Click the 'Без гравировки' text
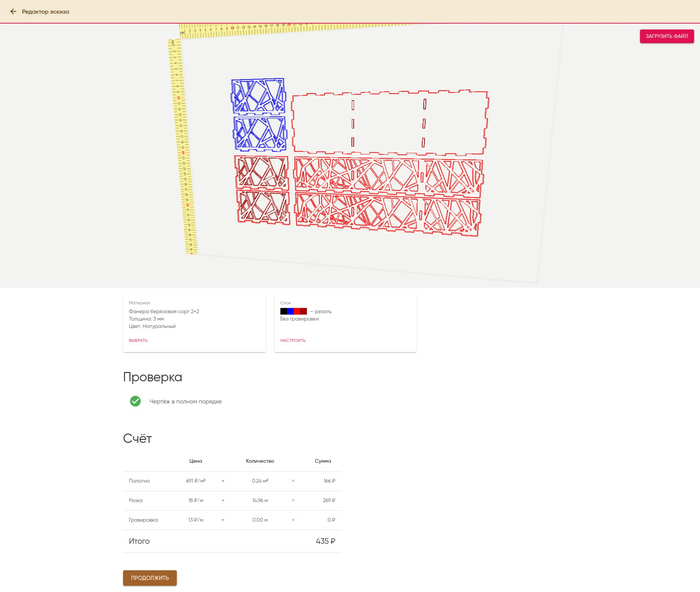700x592 pixels. click(300, 319)
